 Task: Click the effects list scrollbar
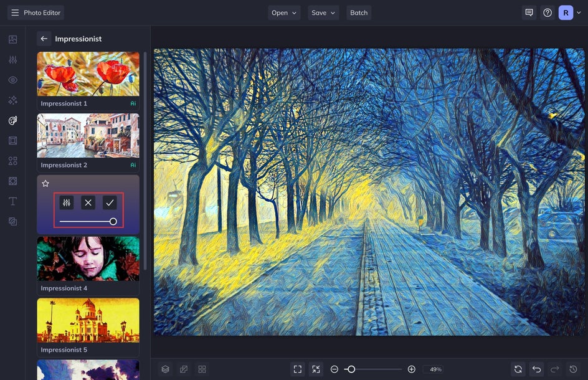pos(145,161)
